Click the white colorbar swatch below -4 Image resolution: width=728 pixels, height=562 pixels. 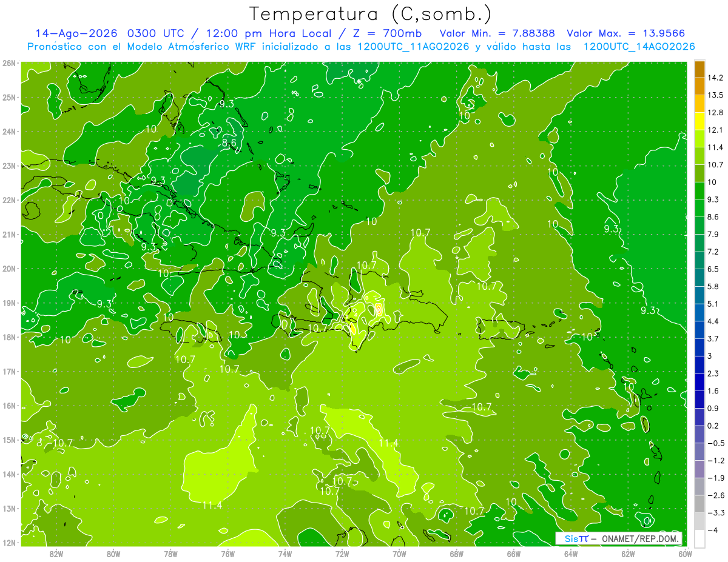pos(699,538)
